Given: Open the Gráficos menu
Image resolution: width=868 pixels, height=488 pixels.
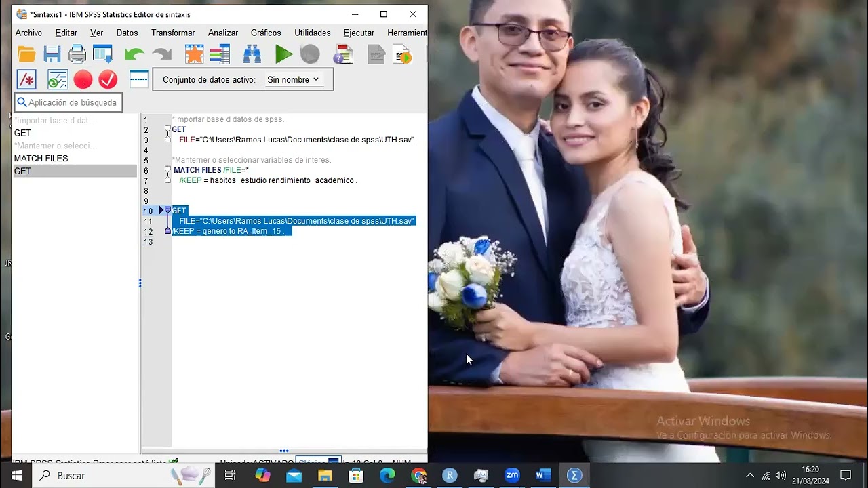Looking at the screenshot, I should tap(266, 33).
